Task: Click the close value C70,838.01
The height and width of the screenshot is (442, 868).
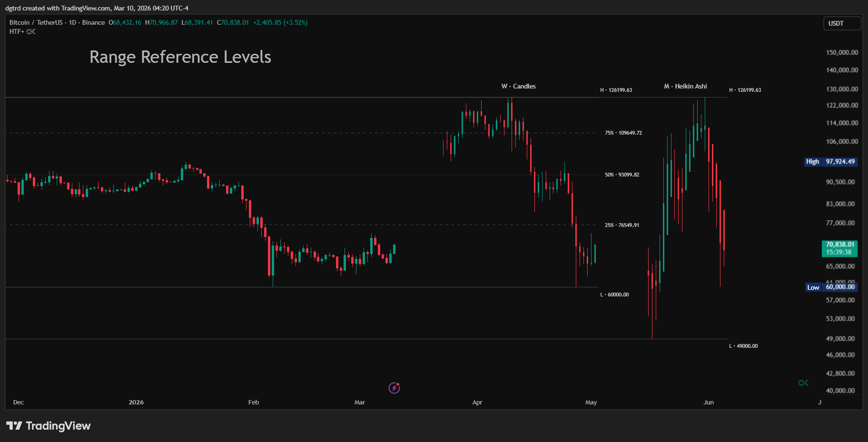Action: click(233, 22)
